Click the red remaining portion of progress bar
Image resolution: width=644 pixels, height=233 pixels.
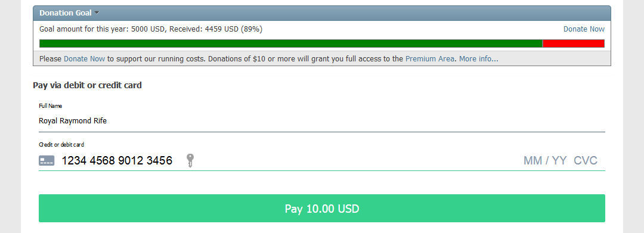(x=574, y=44)
